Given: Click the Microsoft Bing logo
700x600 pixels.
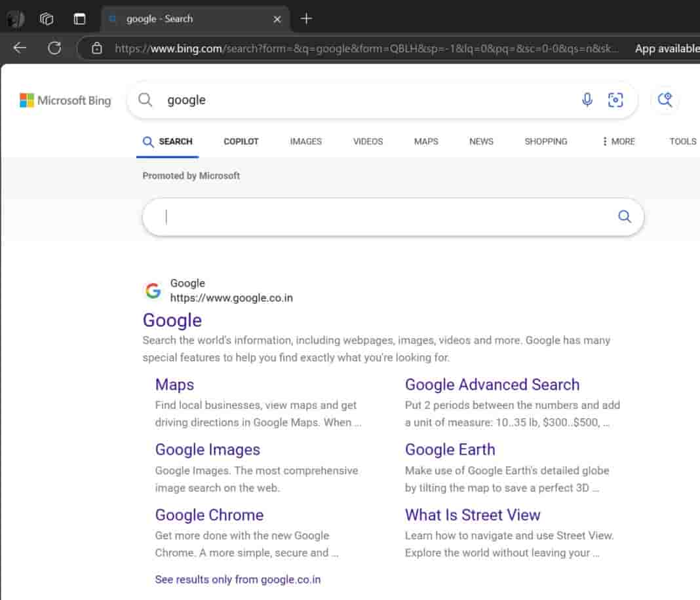Looking at the screenshot, I should click(66, 100).
